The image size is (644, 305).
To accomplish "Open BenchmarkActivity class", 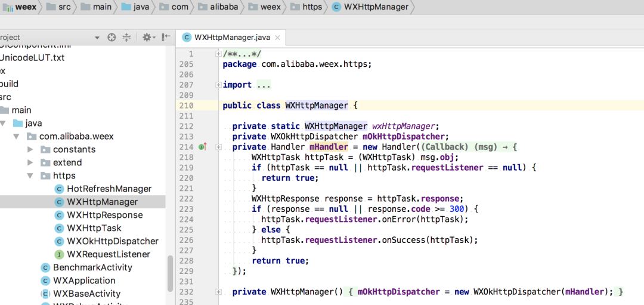I will click(92, 267).
